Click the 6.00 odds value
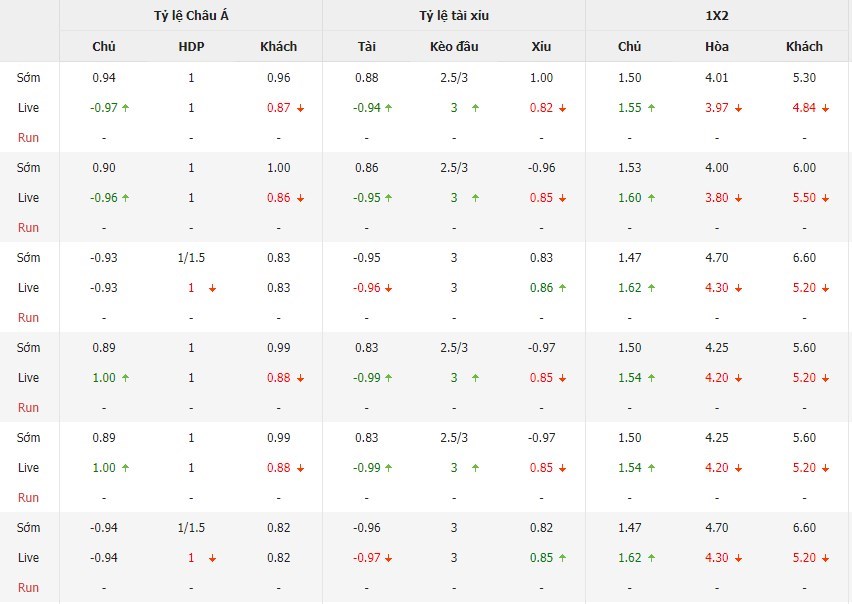Image resolution: width=852 pixels, height=604 pixels. [x=804, y=168]
